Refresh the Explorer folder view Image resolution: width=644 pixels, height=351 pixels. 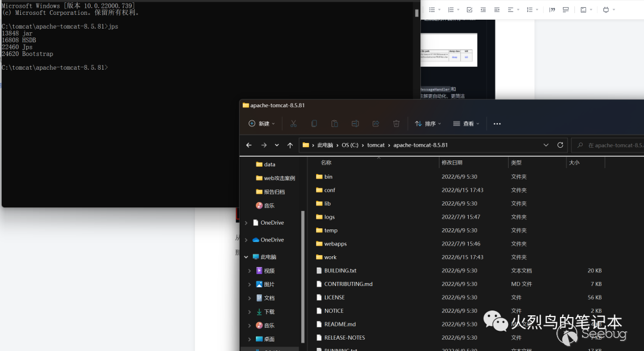click(x=560, y=145)
